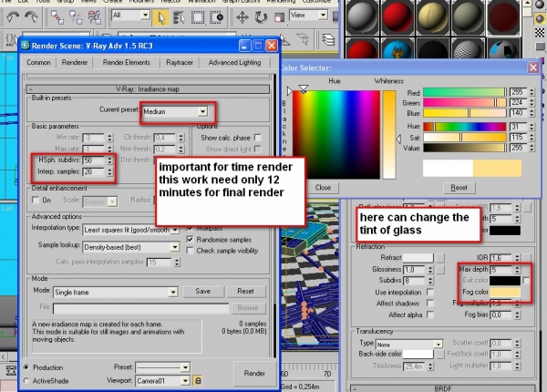This screenshot has width=547, height=392.
Task: Toggle Randomize samples checkbox
Action: click(x=190, y=239)
